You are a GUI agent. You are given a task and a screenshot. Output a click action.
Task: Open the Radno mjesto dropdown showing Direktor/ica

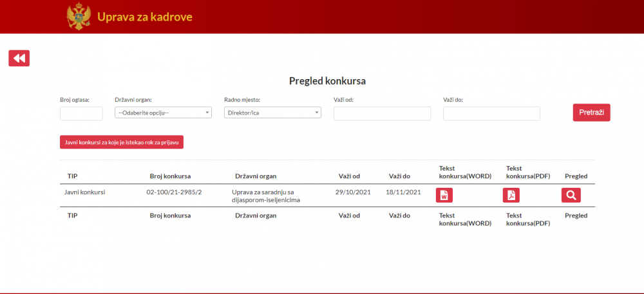click(x=272, y=113)
